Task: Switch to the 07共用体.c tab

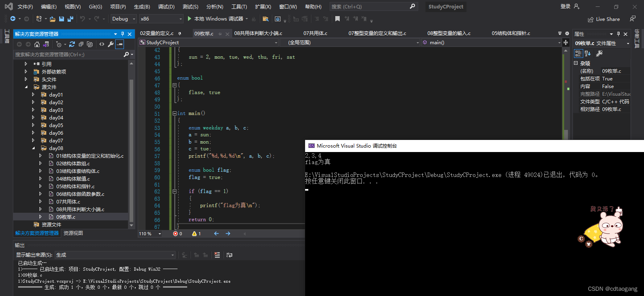Action: [x=315, y=33]
